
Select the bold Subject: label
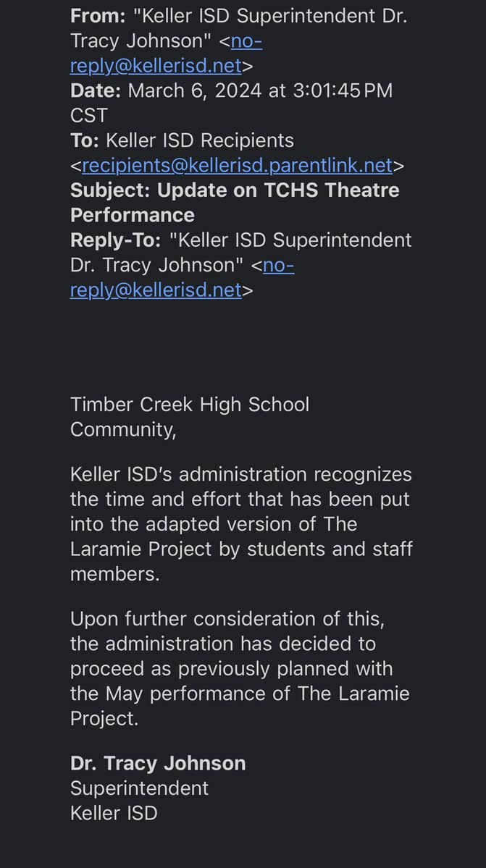tap(111, 190)
